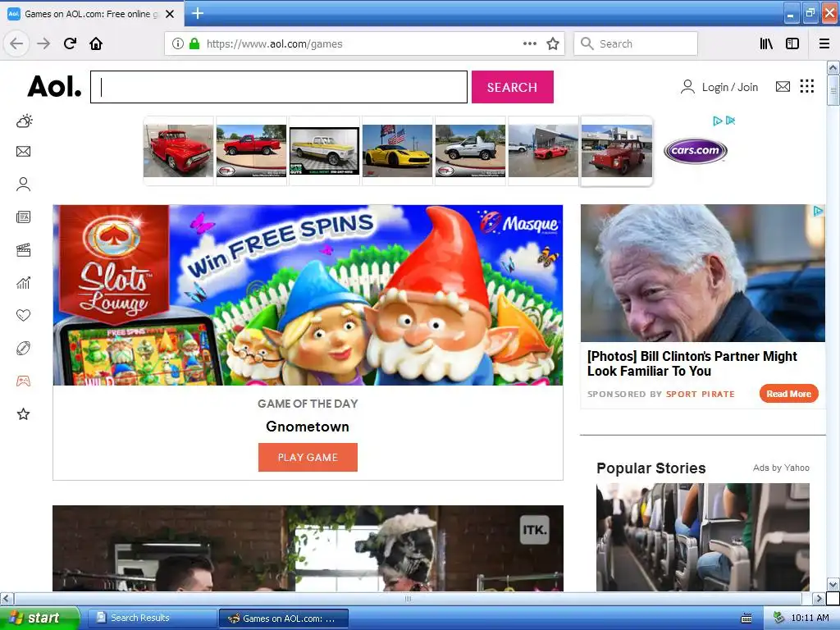Open the apps grid icon in header
Viewport: 840px width, 630px height.
click(x=807, y=86)
